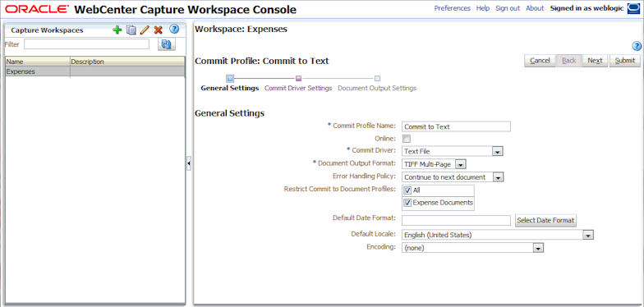Select the General Settings step label

230,89
